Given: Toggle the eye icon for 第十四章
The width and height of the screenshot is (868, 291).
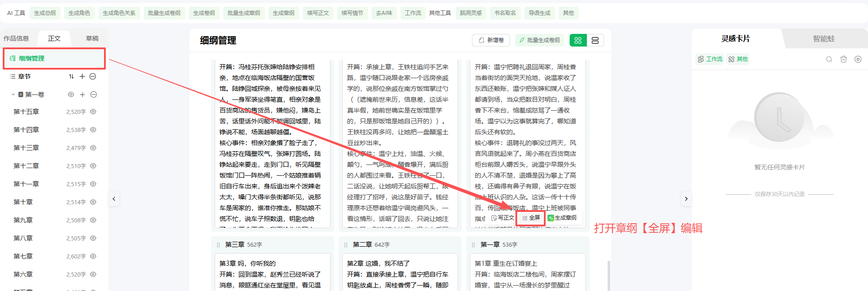Looking at the screenshot, I should click(x=93, y=130).
